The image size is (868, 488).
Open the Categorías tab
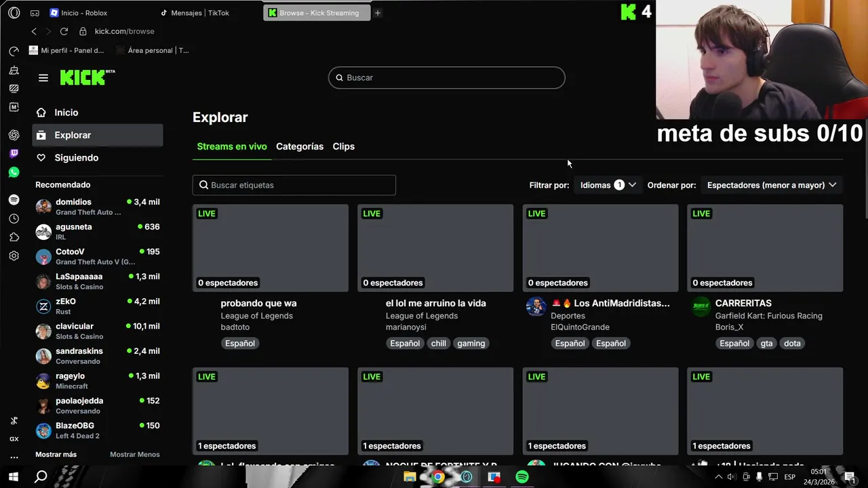(300, 146)
